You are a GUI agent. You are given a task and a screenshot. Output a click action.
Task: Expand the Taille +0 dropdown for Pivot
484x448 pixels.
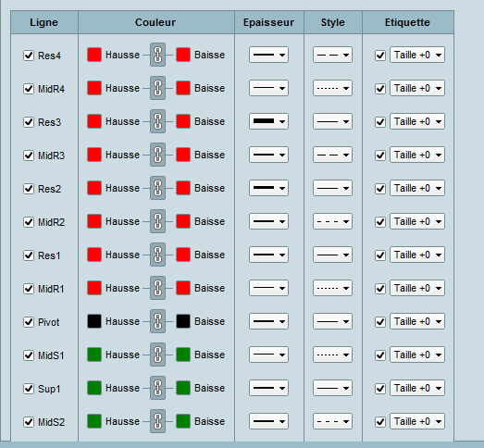pyautogui.click(x=417, y=321)
